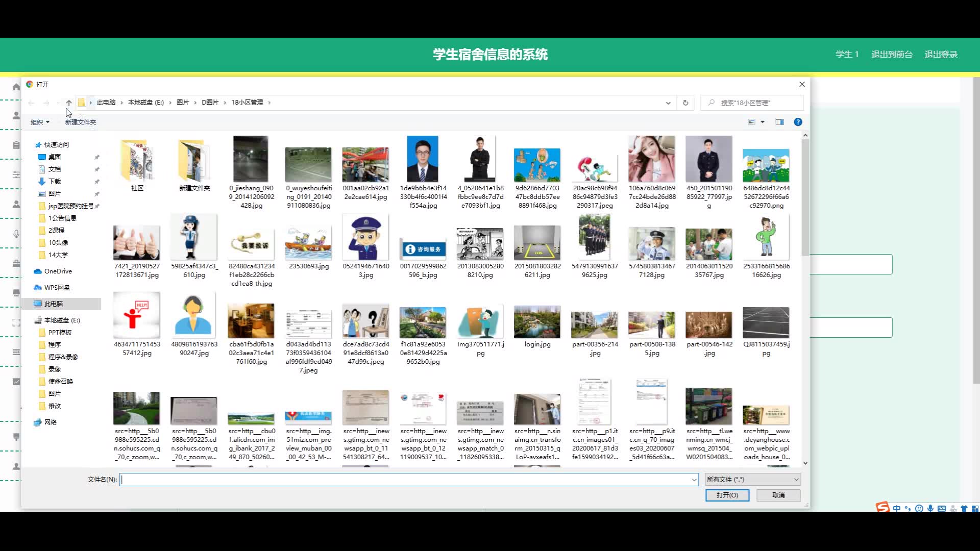Select OneDrive in navigation pane
The height and width of the screenshot is (551, 980).
point(58,271)
